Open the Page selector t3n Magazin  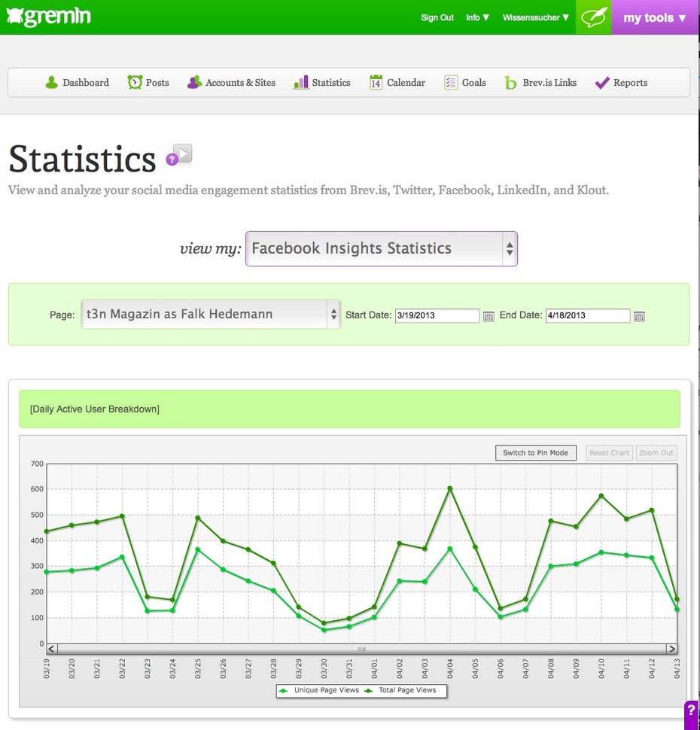[211, 315]
